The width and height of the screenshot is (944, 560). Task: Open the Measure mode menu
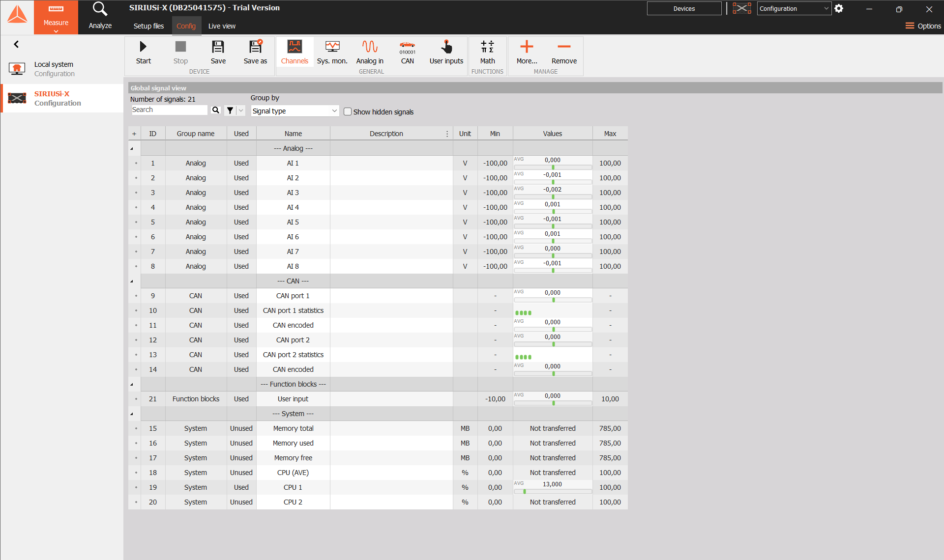(56, 17)
